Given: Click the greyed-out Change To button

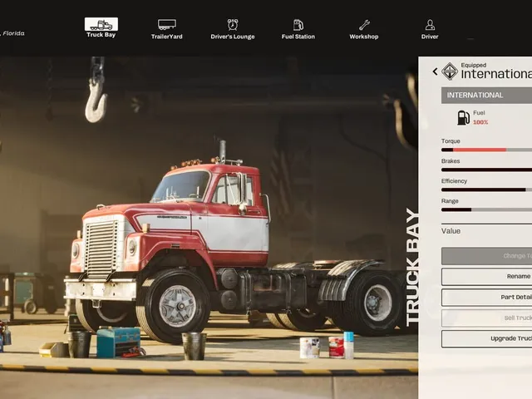Looking at the screenshot, I should pos(486,256).
